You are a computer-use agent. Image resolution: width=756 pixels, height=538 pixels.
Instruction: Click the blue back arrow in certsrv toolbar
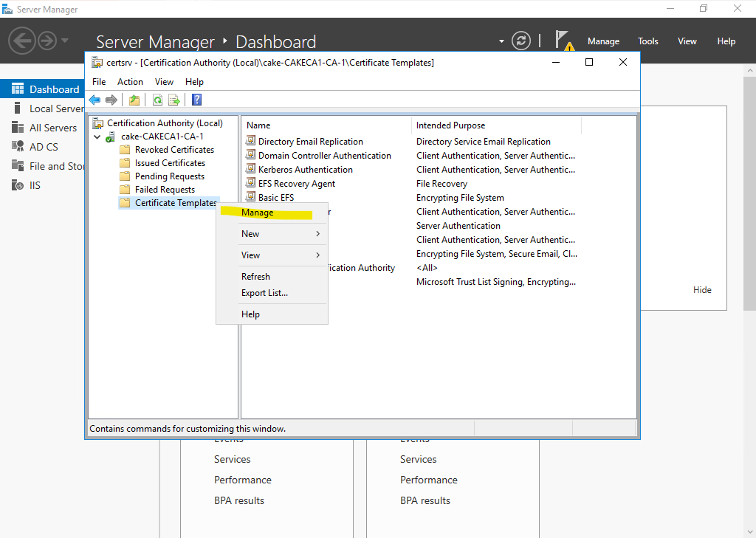point(94,100)
